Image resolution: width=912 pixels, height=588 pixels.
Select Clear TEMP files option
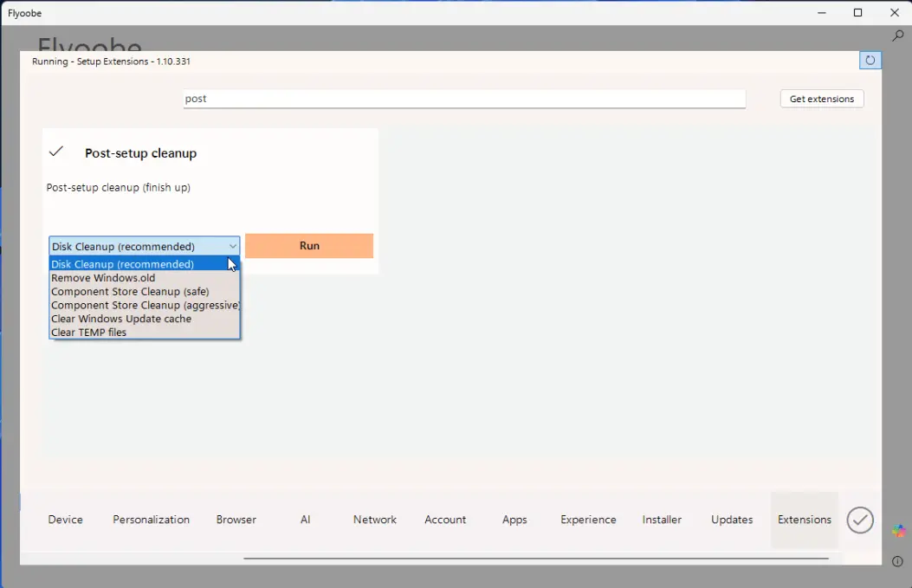[x=144, y=332]
